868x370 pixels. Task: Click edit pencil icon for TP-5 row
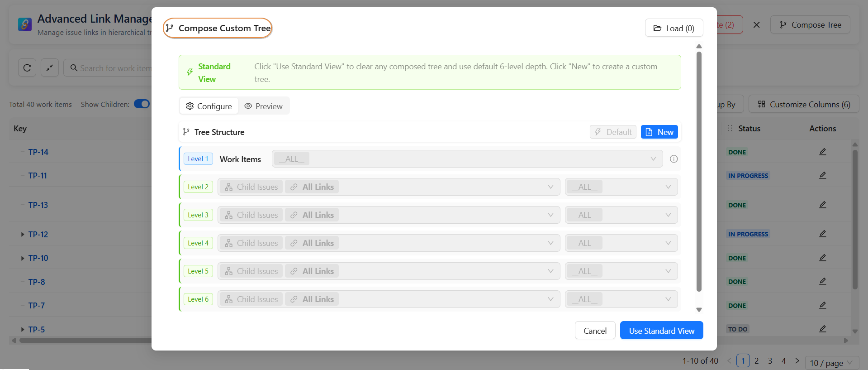(822, 329)
